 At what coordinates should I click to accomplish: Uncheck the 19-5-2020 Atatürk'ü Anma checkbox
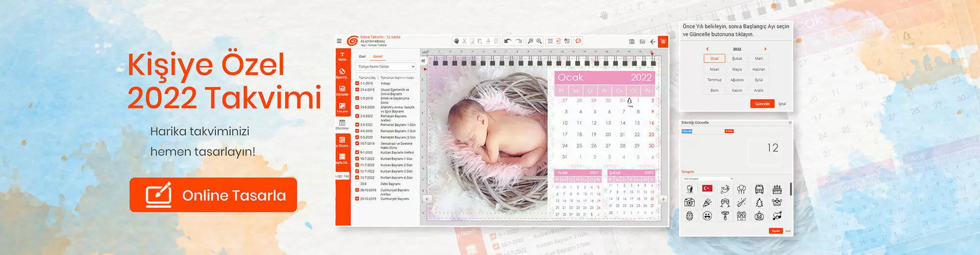(357, 107)
